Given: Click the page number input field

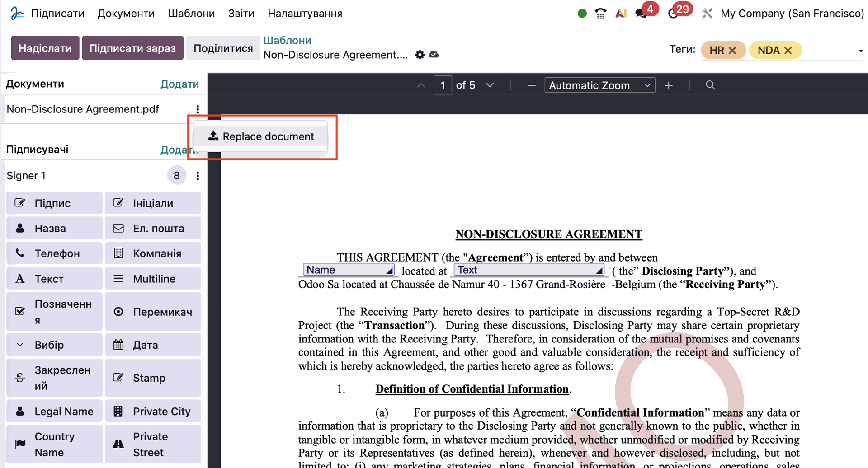Looking at the screenshot, I should point(443,85).
